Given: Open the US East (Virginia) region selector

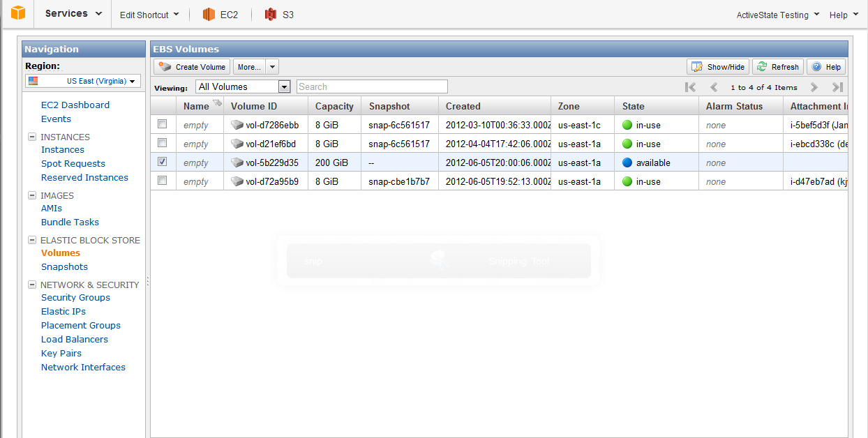Looking at the screenshot, I should (83, 81).
